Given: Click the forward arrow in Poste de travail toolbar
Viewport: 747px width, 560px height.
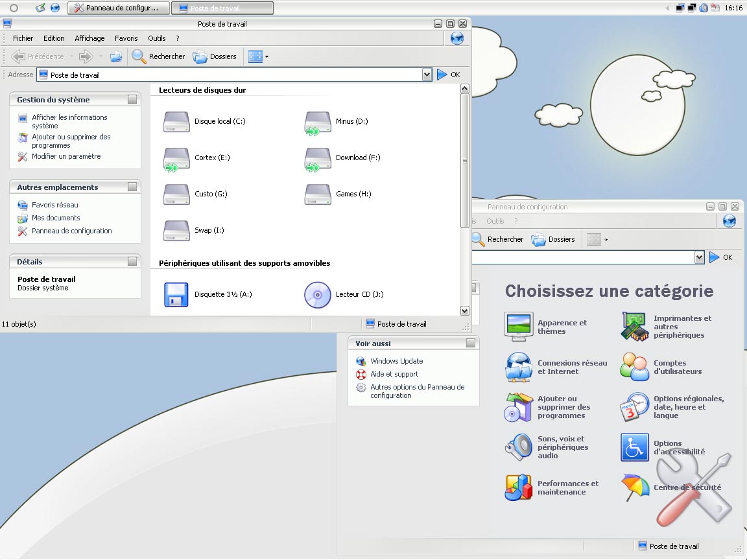Looking at the screenshot, I should [x=86, y=56].
